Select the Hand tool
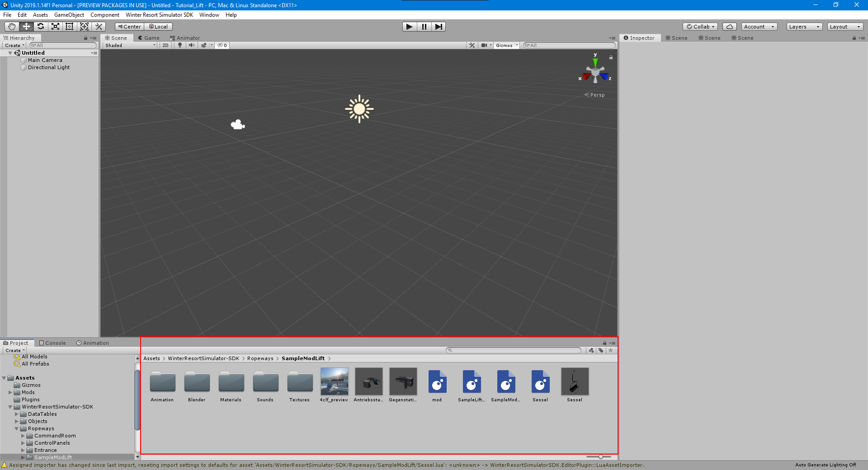This screenshot has width=868, height=470. pyautogui.click(x=12, y=27)
